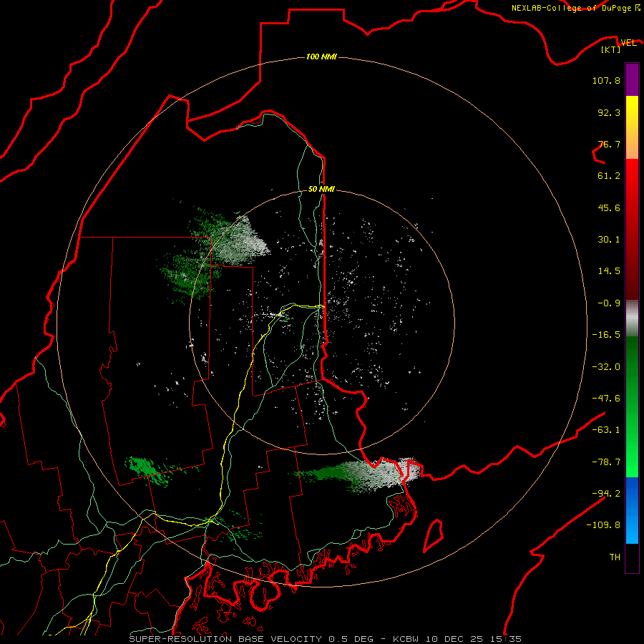The width and height of the screenshot is (644, 644).
Task: Click the 92.3 legend value
Action: click(609, 112)
